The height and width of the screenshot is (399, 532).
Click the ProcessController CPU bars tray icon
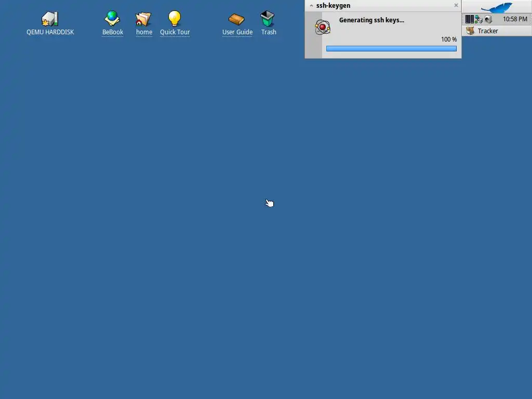point(469,19)
